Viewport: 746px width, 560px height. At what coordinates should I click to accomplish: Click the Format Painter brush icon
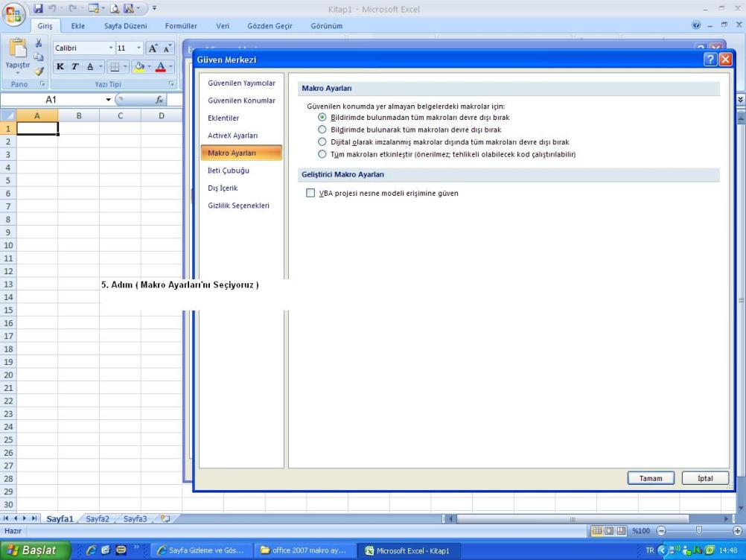(x=39, y=71)
